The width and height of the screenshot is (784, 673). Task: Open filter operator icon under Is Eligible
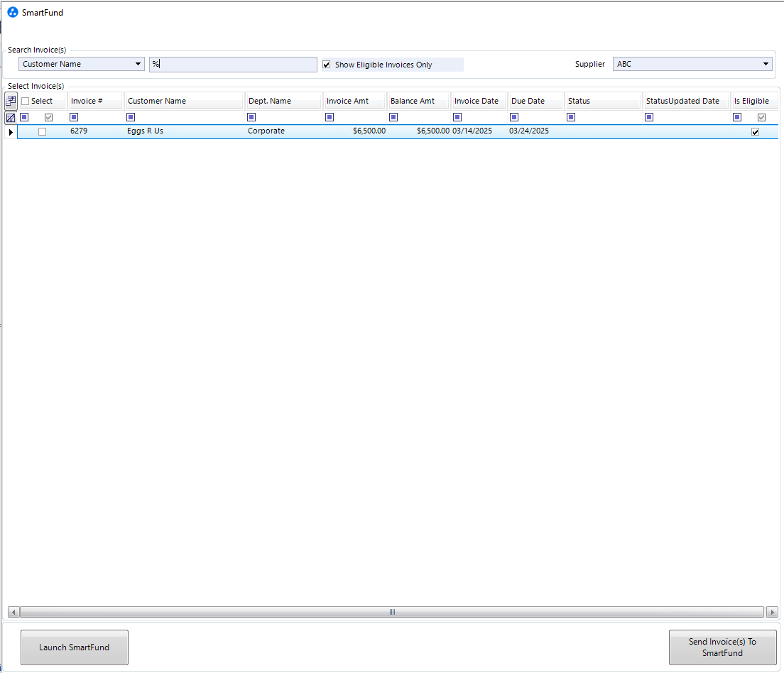[737, 117]
